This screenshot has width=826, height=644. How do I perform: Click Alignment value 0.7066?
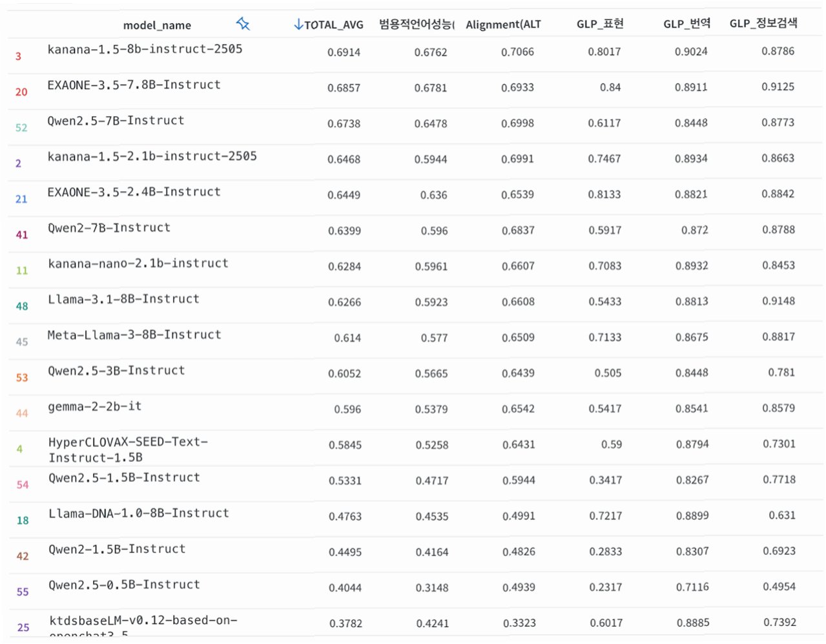point(518,52)
